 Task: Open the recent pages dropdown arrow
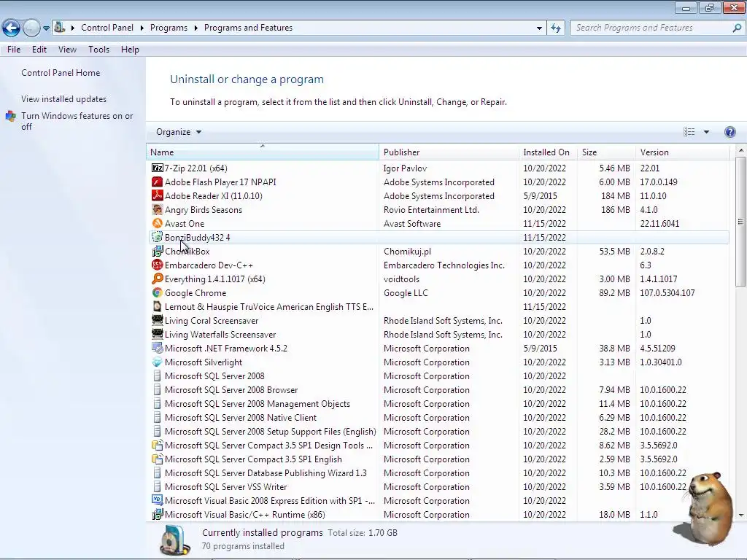[46, 28]
